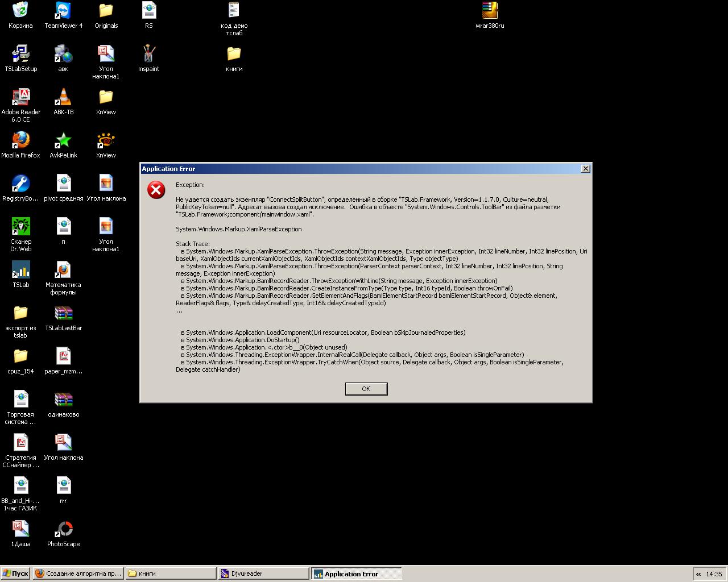The image size is (728, 582).
Task: Click the paper_mzm... PDF icon
Action: click(x=63, y=361)
